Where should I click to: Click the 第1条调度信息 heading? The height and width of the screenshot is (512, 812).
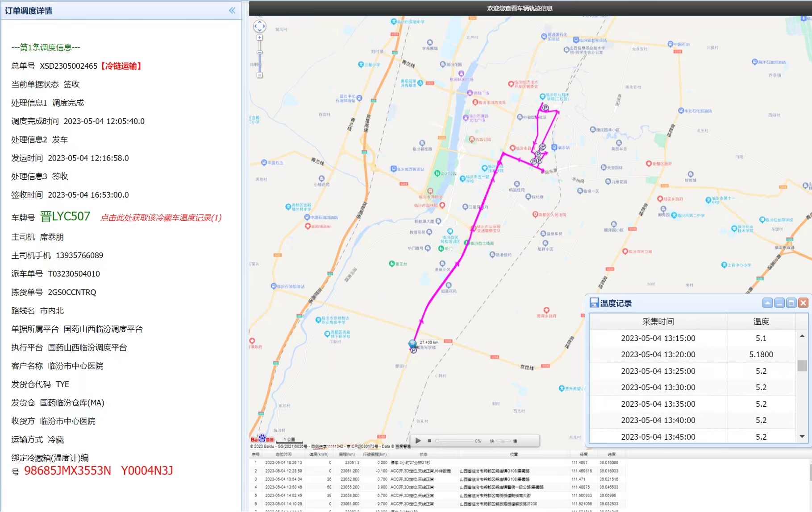(x=46, y=47)
